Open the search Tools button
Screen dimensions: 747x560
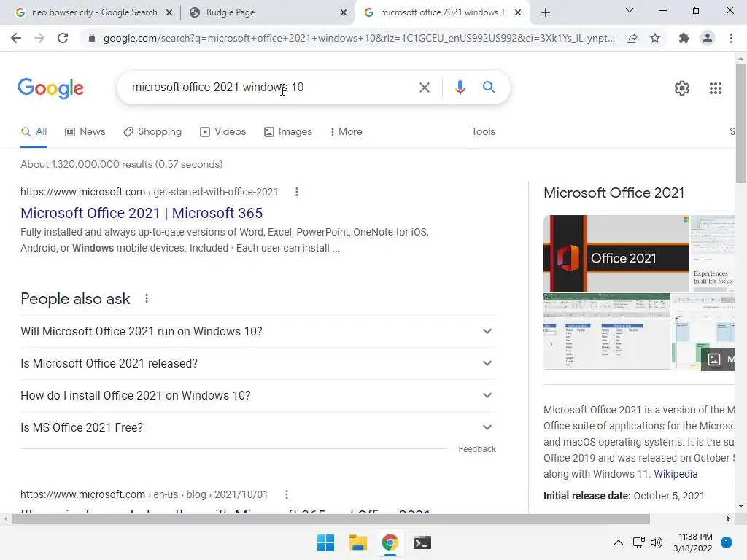pos(483,131)
